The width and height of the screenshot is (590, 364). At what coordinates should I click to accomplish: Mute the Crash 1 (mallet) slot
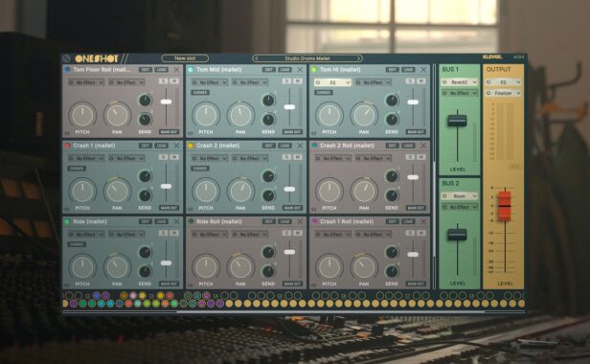pyautogui.click(x=174, y=157)
